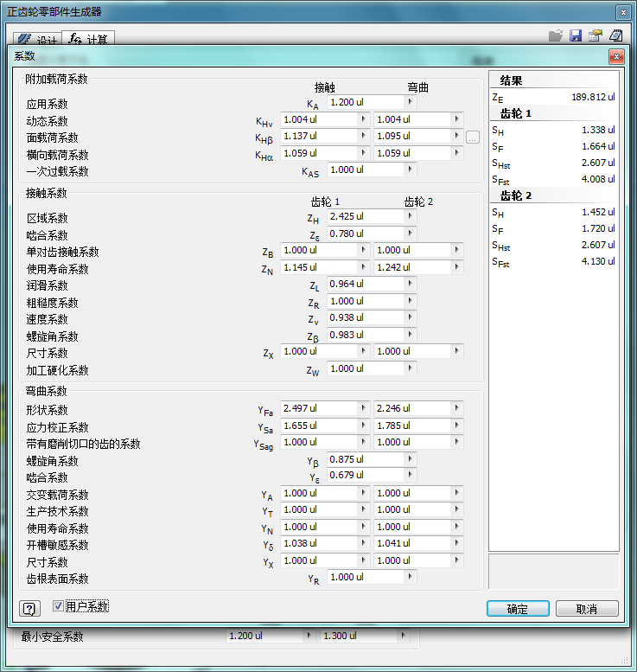The width and height of the screenshot is (637, 672).
Task: Switch to the 设计 tab
Action: tap(36, 40)
